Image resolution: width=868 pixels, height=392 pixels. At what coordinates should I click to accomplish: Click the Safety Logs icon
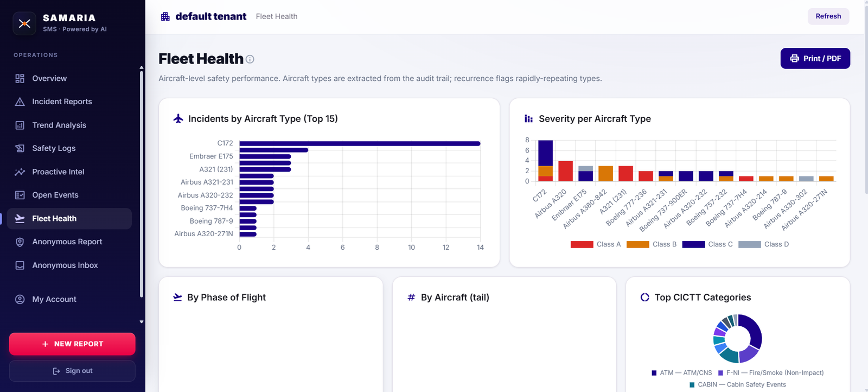[20, 148]
